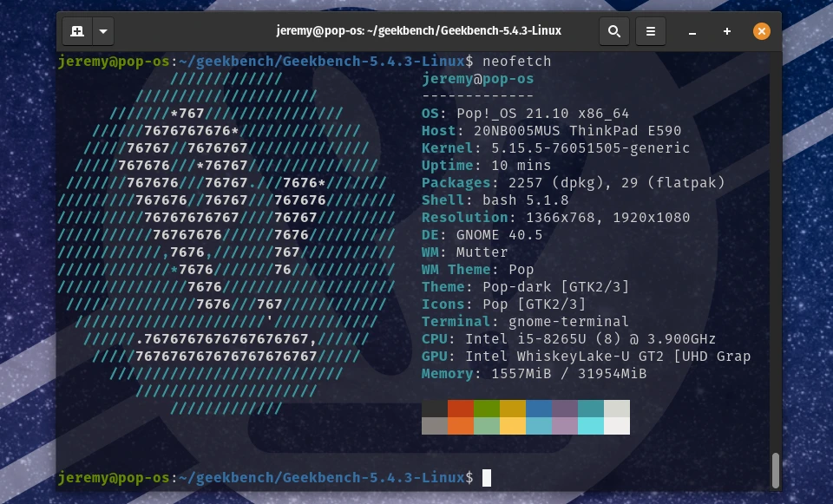Click the WM value 'Mutter'
The height and width of the screenshot is (504, 833).
coord(482,252)
